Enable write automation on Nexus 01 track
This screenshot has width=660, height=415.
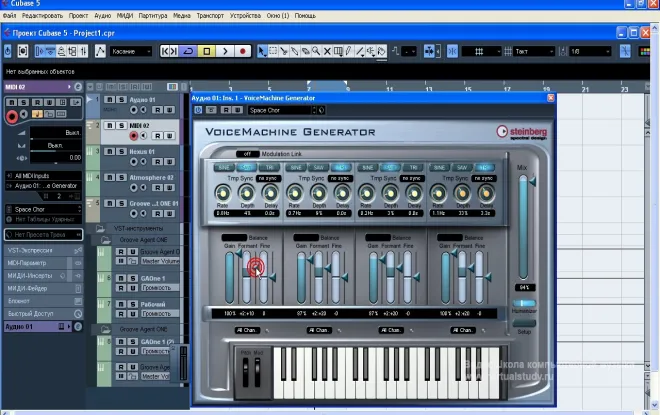[169, 162]
